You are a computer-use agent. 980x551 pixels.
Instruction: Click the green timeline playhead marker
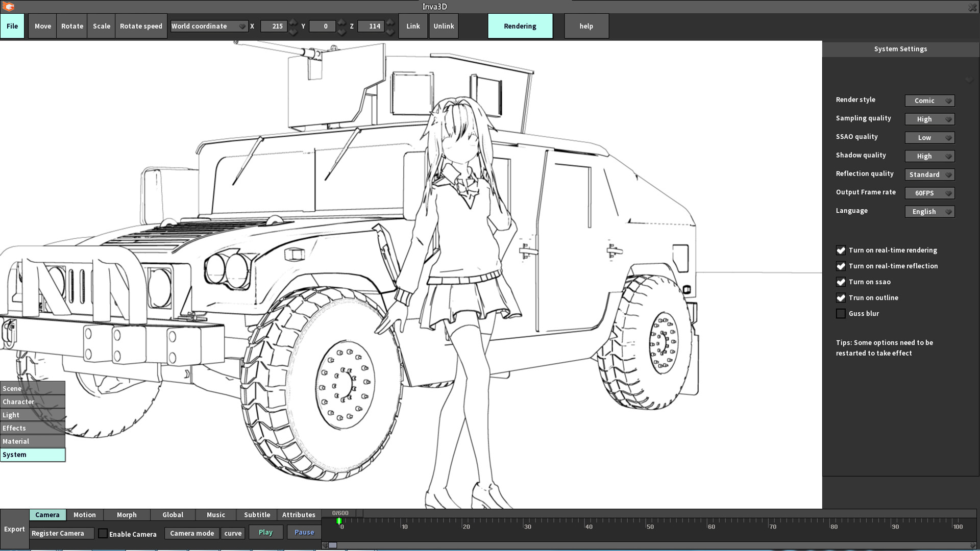point(339,521)
